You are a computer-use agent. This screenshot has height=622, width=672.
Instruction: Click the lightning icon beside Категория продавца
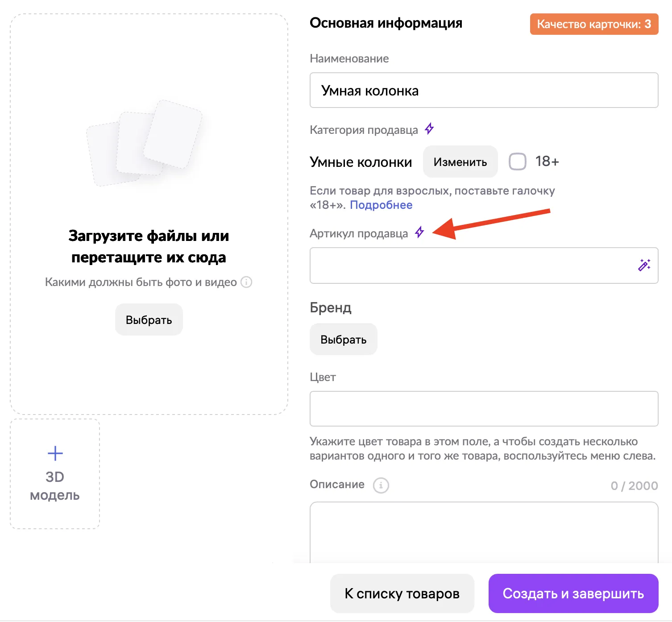point(429,129)
